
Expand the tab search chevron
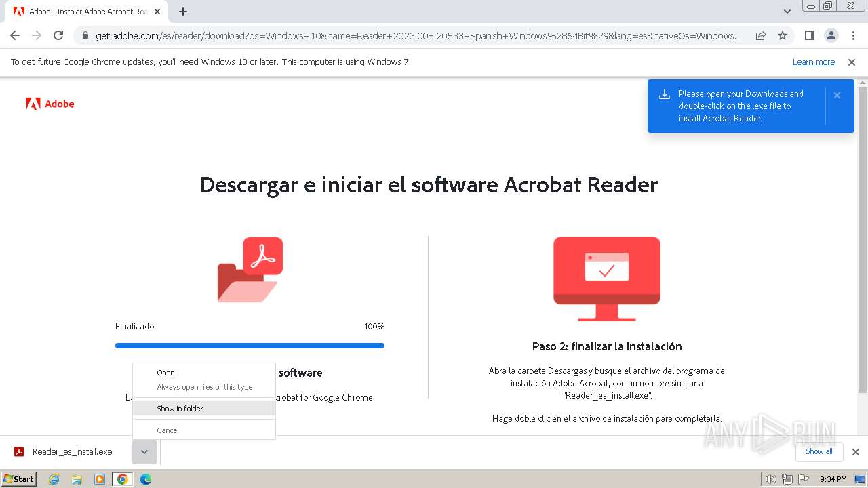[x=787, y=12]
